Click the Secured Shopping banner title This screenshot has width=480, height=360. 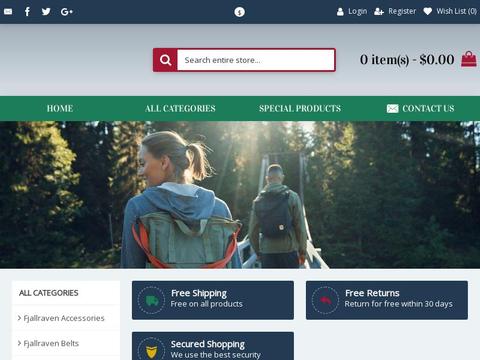[208, 344]
